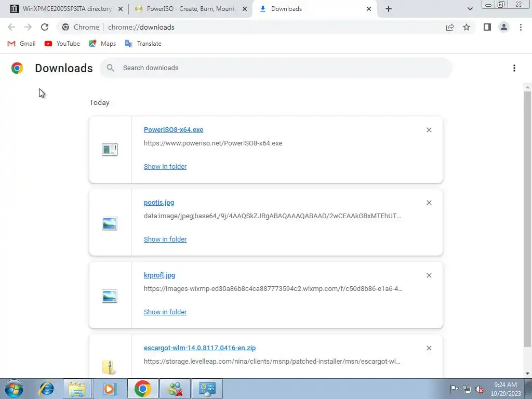Share this page via share icon
The height and width of the screenshot is (399, 532).
450,27
